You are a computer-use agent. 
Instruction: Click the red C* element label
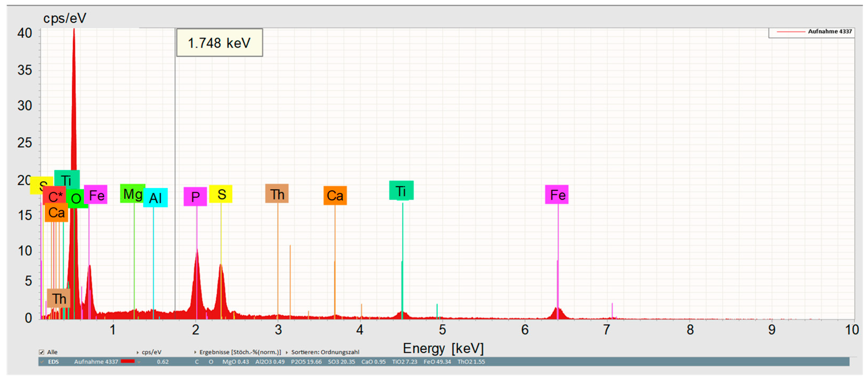55,196
